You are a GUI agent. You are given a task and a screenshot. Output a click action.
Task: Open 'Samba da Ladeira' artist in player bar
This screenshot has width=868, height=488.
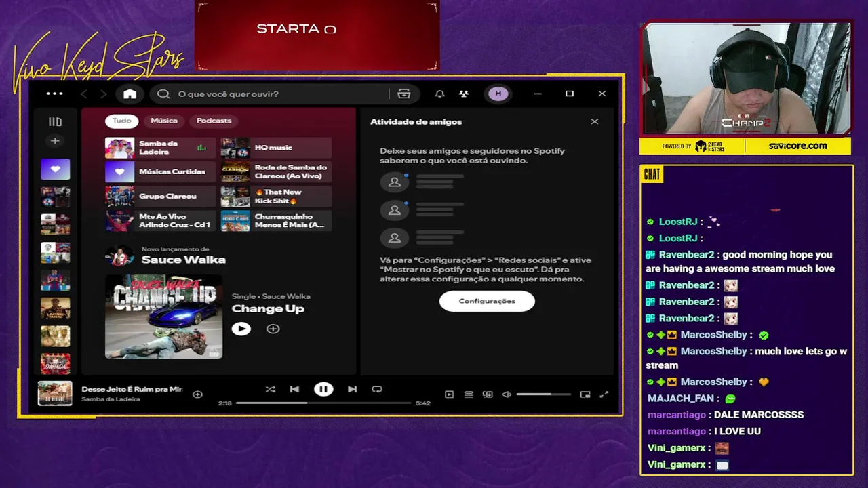coord(111,399)
